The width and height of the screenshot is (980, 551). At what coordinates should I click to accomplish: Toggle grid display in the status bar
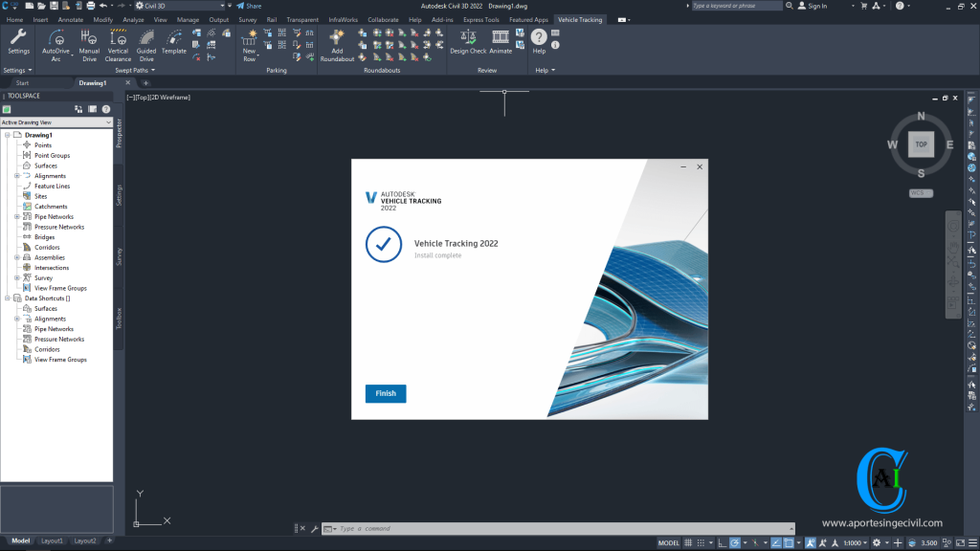[x=688, y=543]
